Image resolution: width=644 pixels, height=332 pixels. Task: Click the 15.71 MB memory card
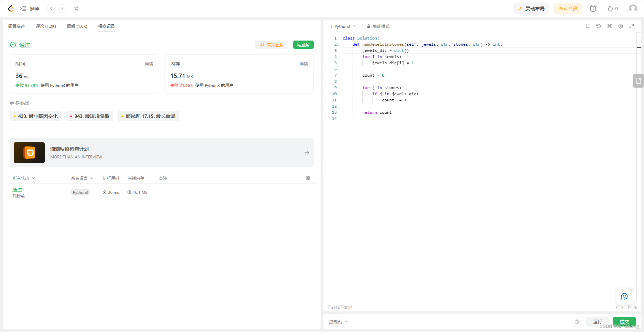click(239, 74)
